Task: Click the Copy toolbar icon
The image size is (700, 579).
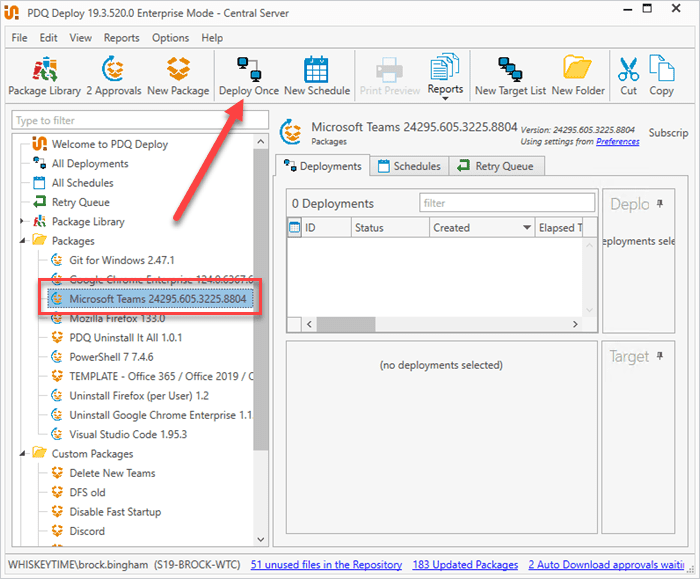Action: click(662, 76)
